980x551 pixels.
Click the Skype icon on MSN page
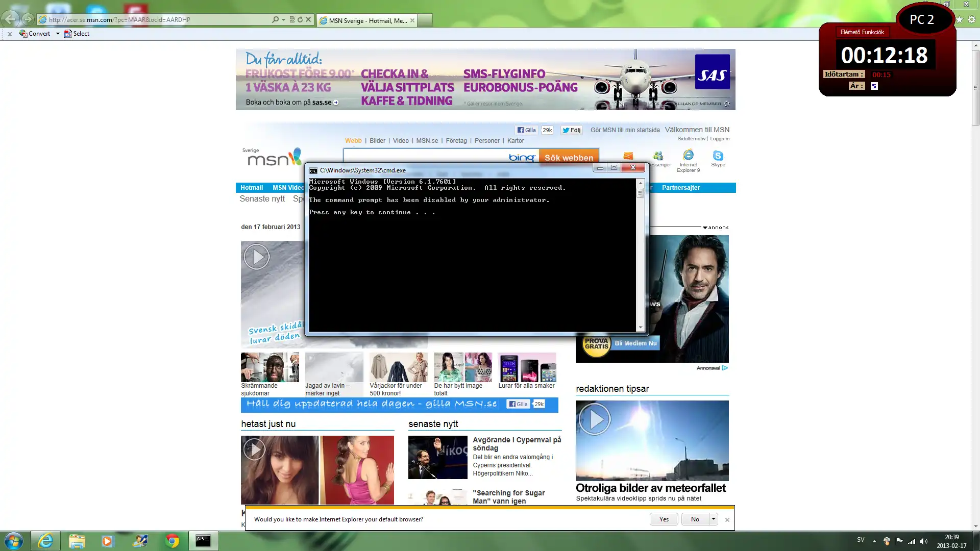(x=718, y=156)
